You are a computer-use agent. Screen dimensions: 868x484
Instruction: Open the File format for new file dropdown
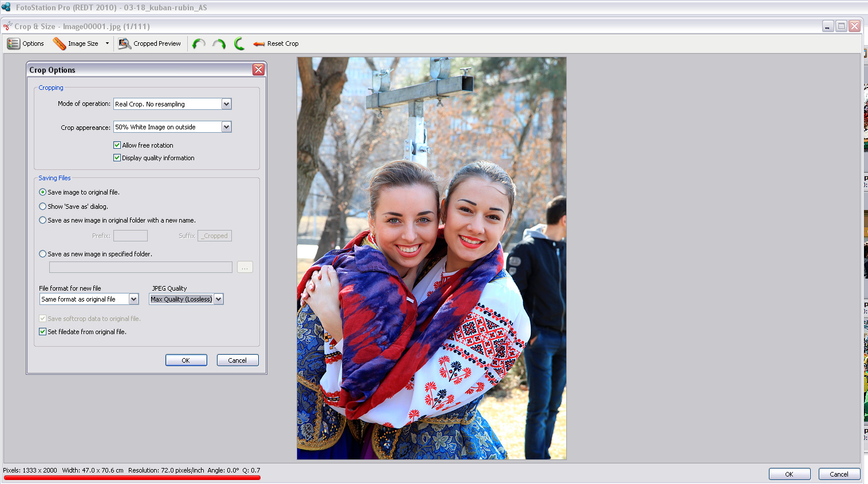tap(134, 299)
